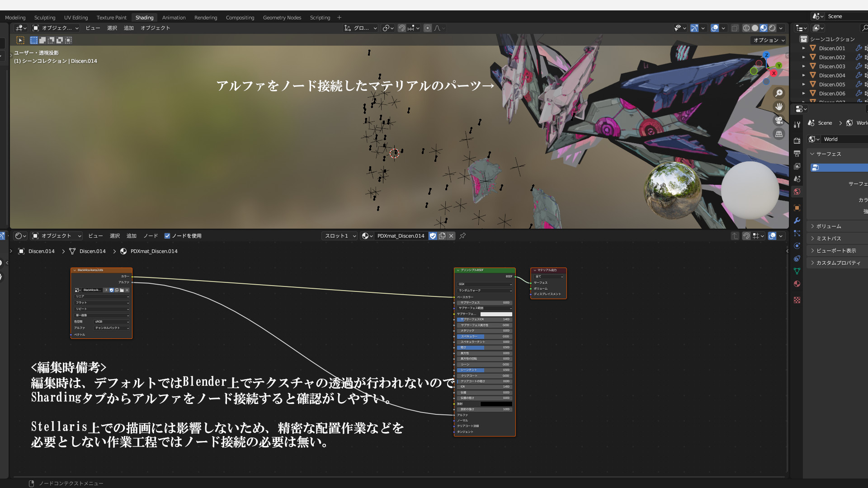Open the 'オプション' dropdown in viewport
This screenshot has height=488, width=868.
(x=769, y=40)
